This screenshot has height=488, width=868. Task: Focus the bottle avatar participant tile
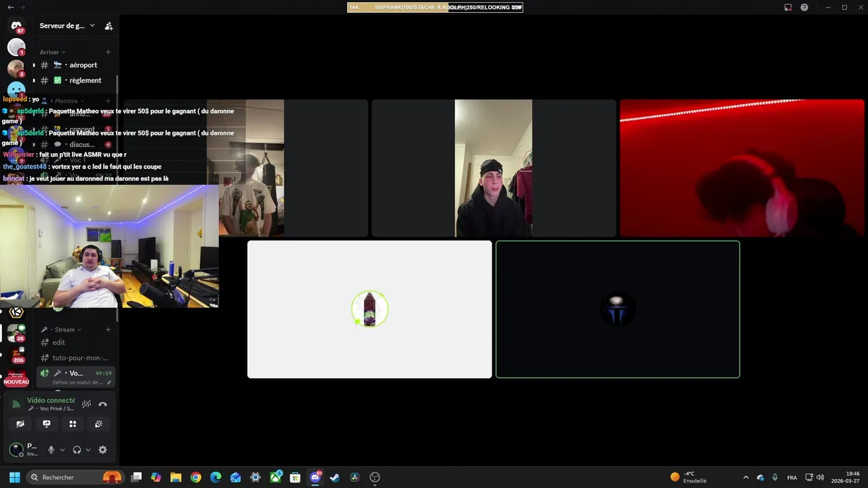click(370, 309)
